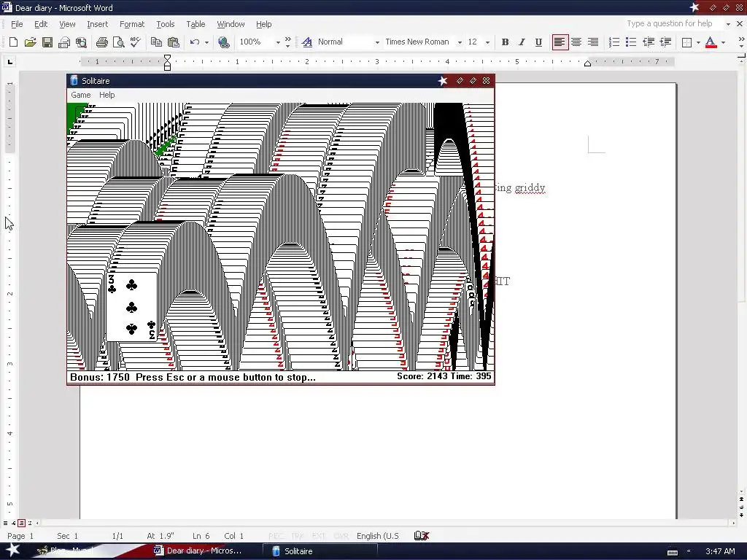Open the Times New Roman font dropdown
The height and width of the screenshot is (560, 747).
(x=460, y=42)
